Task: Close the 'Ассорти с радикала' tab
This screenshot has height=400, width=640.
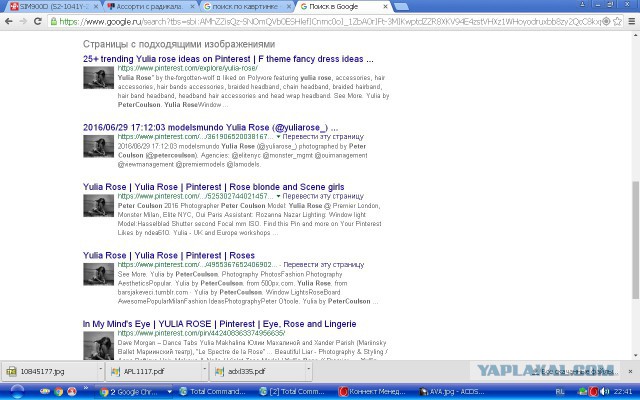Action: click(192, 7)
